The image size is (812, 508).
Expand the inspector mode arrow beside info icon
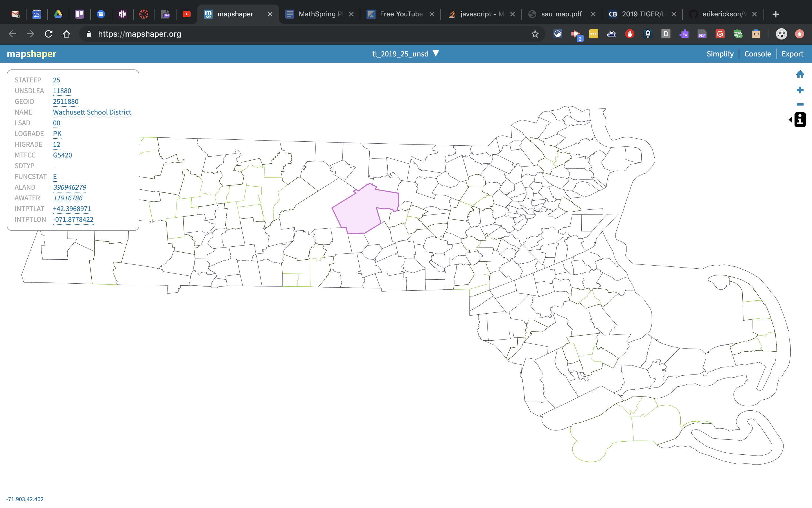pyautogui.click(x=790, y=120)
